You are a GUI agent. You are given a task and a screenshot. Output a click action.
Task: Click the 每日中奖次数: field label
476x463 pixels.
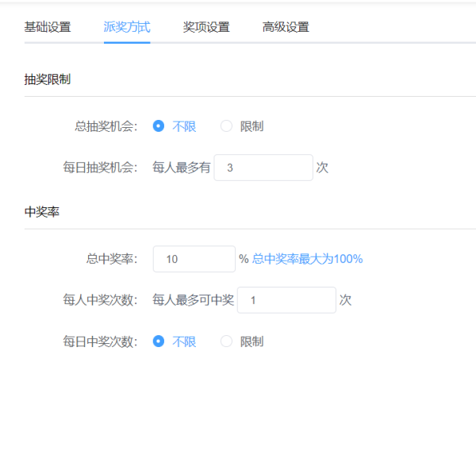pyautogui.click(x=101, y=341)
